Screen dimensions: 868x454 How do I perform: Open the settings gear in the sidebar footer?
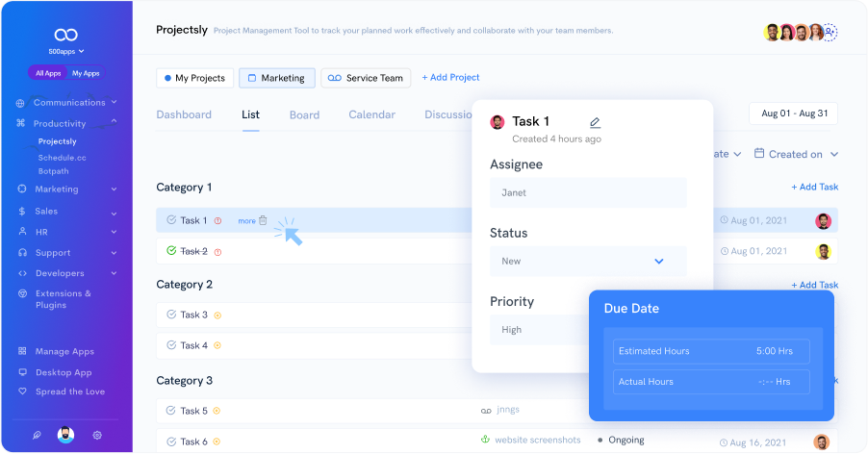pos(97,435)
